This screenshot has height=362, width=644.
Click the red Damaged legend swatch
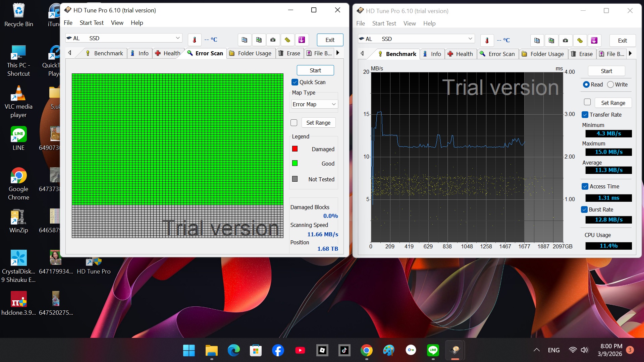[x=295, y=149]
